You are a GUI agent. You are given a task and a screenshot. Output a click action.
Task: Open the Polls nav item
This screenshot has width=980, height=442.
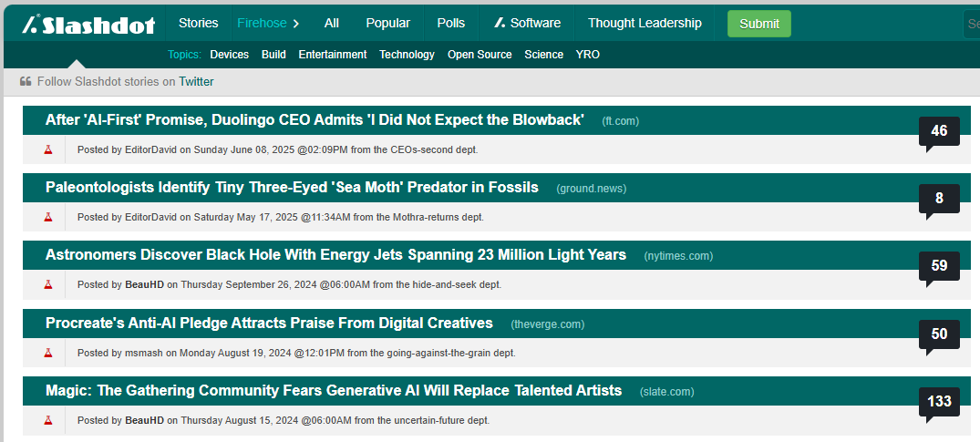(451, 23)
